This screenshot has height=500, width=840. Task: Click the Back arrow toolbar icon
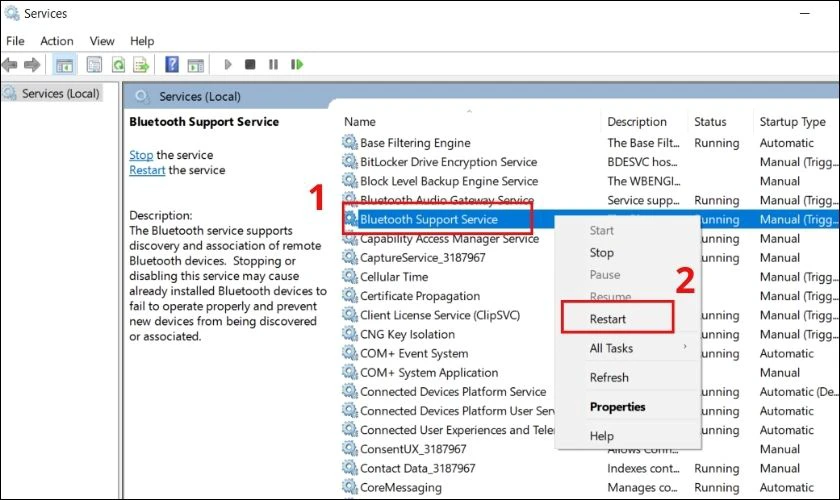coord(10,65)
